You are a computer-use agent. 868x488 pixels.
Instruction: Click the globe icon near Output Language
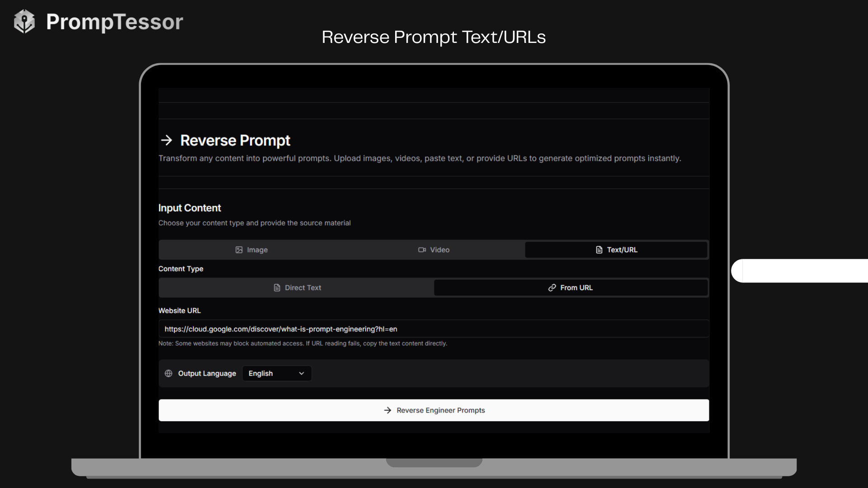point(168,373)
